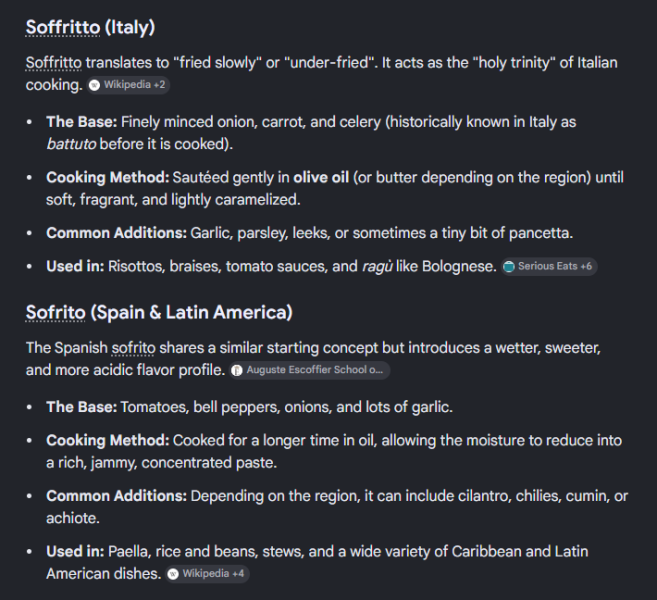Click the '(Spain & Latin America)' heading text
This screenshot has width=657, height=600.
coord(191,313)
